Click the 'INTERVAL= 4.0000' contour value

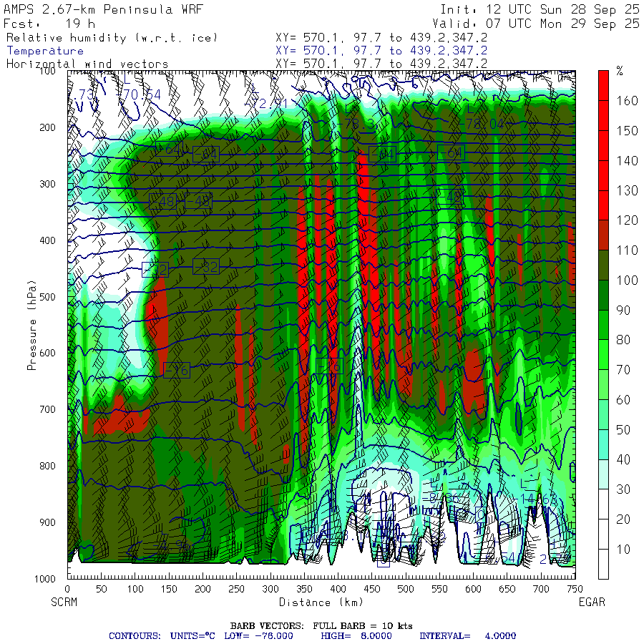coord(467,636)
